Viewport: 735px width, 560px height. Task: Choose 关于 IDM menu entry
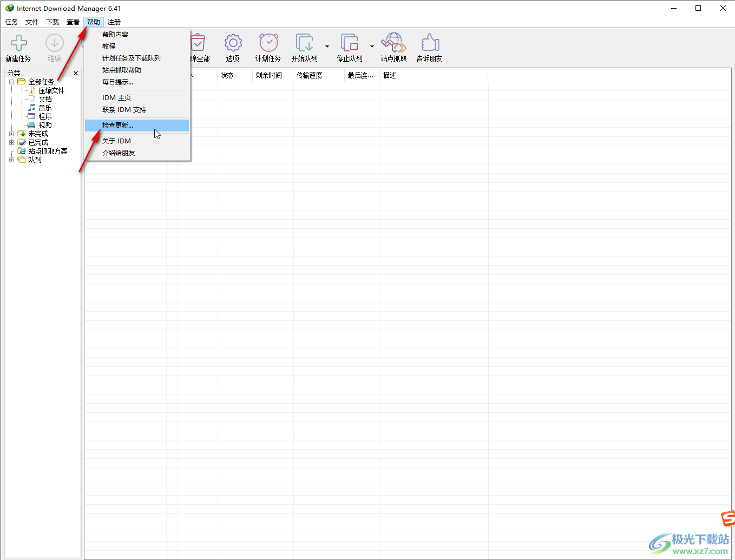coord(137,141)
